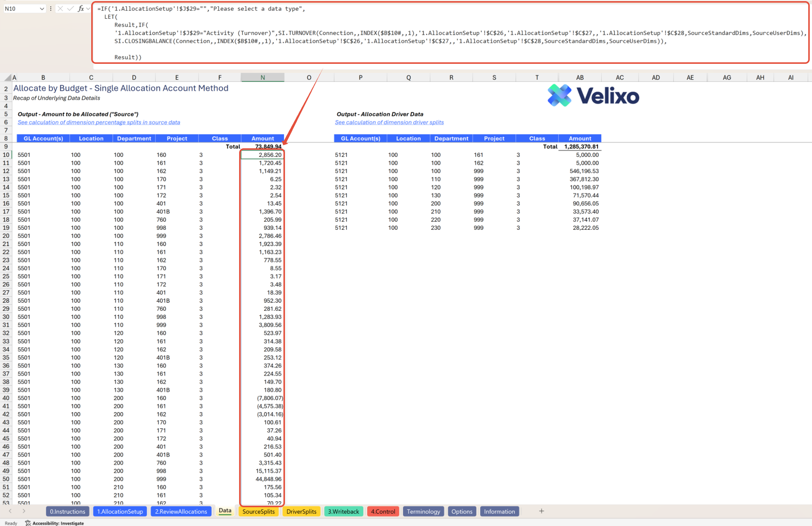
Task: Click the Accessibility Investigate status icon
Action: [28, 523]
